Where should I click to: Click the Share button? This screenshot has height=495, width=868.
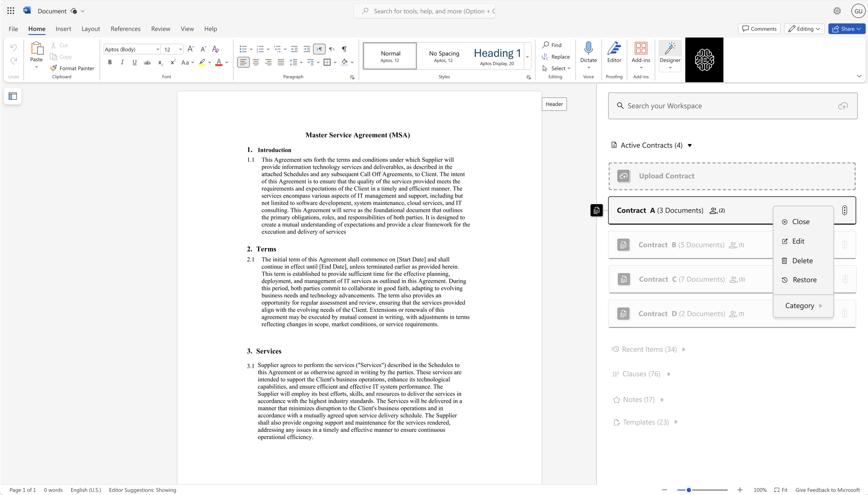click(843, 29)
